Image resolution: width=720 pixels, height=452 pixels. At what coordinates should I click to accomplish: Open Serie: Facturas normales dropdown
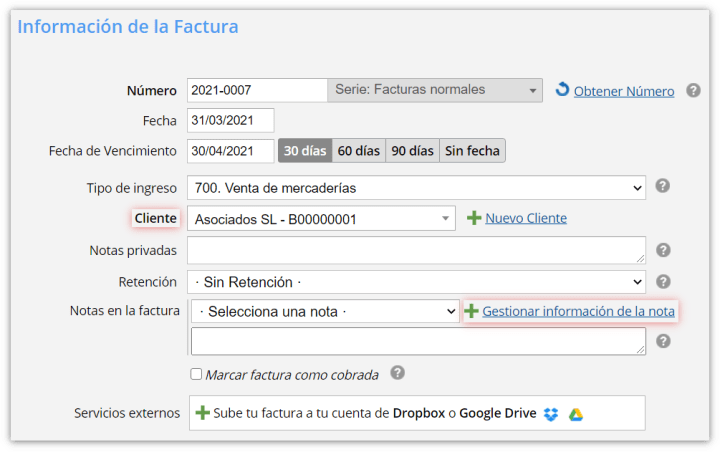click(x=435, y=90)
